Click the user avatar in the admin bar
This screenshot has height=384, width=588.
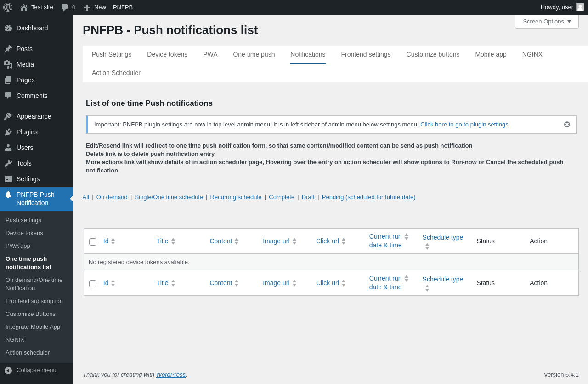(580, 7)
